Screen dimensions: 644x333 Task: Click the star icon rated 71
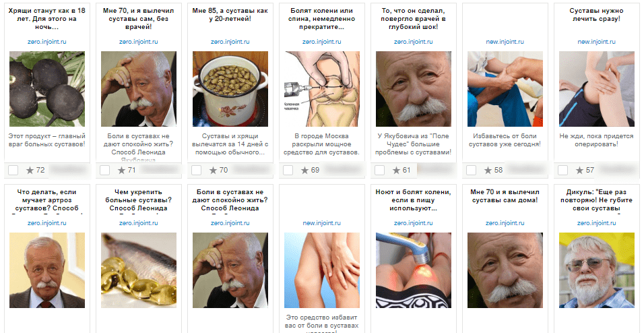click(x=121, y=170)
